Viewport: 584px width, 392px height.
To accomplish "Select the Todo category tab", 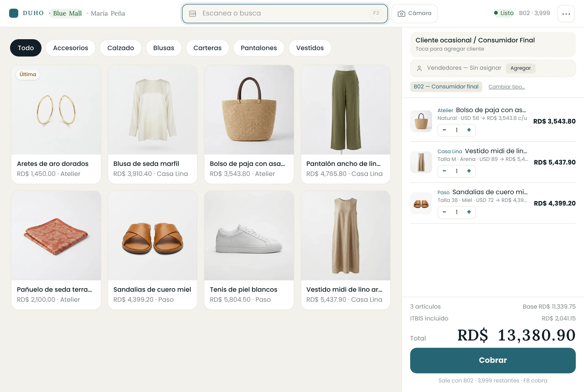I will [26, 48].
